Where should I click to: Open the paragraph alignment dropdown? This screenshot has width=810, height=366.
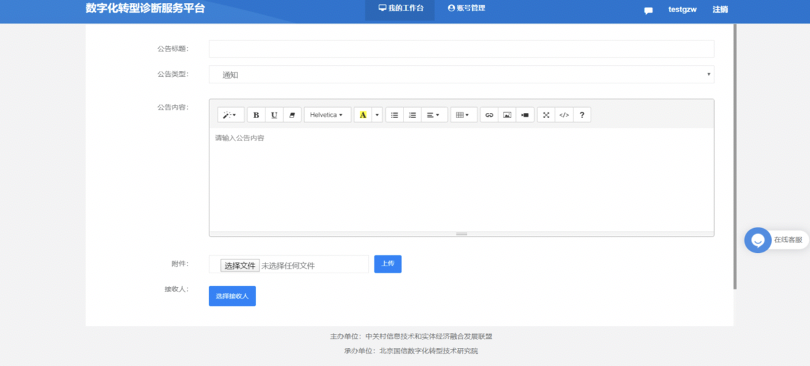pyautogui.click(x=434, y=115)
